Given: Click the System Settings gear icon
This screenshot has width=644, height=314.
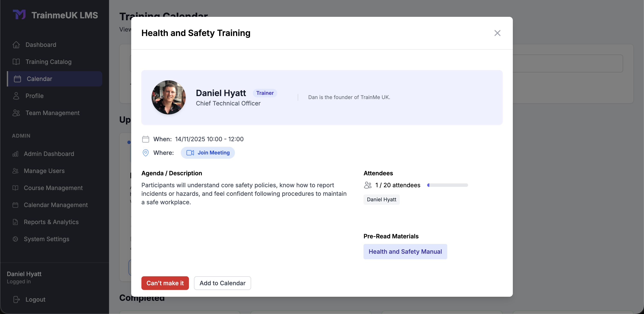Looking at the screenshot, I should click(15, 239).
